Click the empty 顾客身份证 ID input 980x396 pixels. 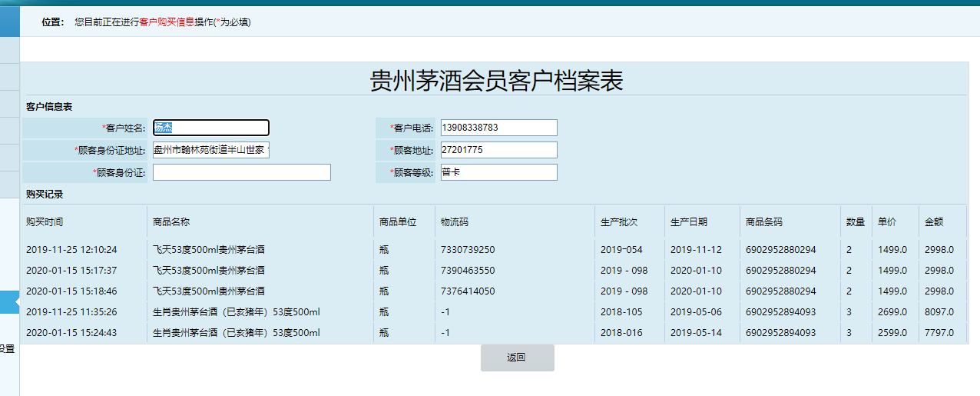pyautogui.click(x=241, y=172)
